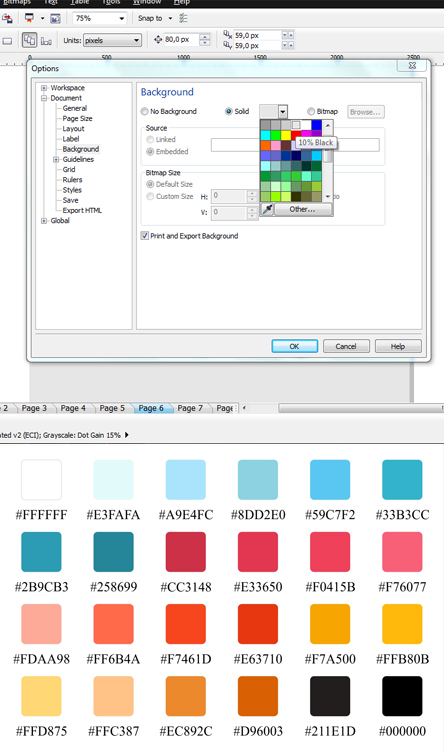Click the Other... button in color palette
The height and width of the screenshot is (752, 444).
(303, 209)
